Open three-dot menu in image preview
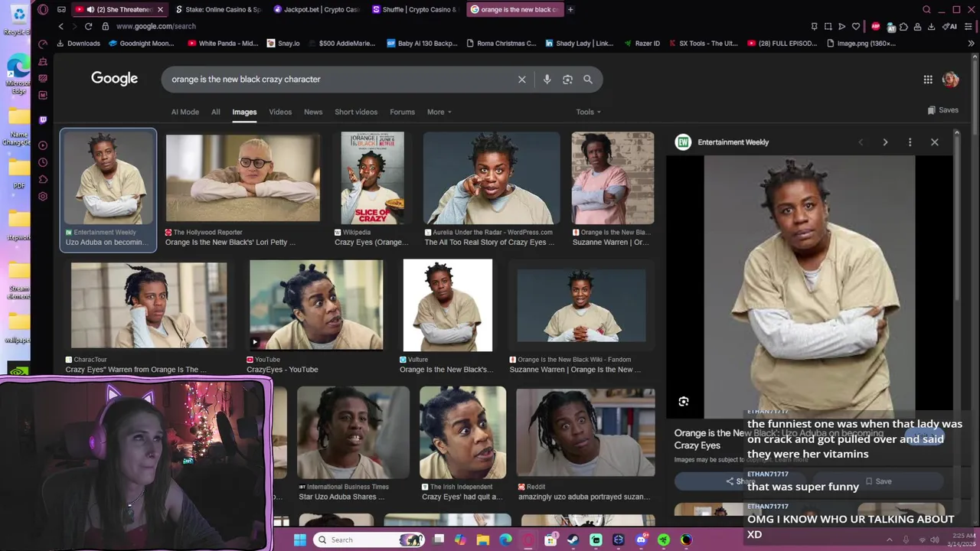Image resolution: width=980 pixels, height=551 pixels. pos(910,142)
